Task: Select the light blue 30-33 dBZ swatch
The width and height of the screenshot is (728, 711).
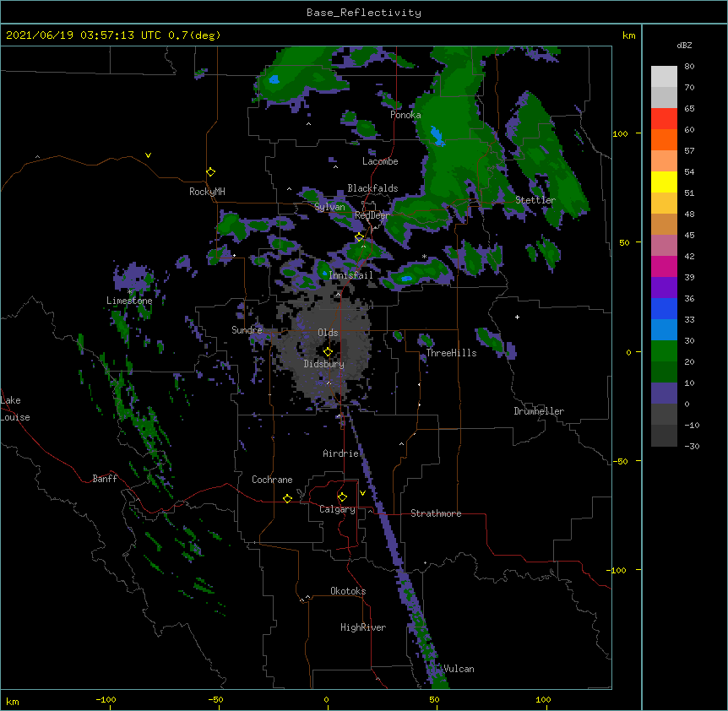Action: point(664,329)
